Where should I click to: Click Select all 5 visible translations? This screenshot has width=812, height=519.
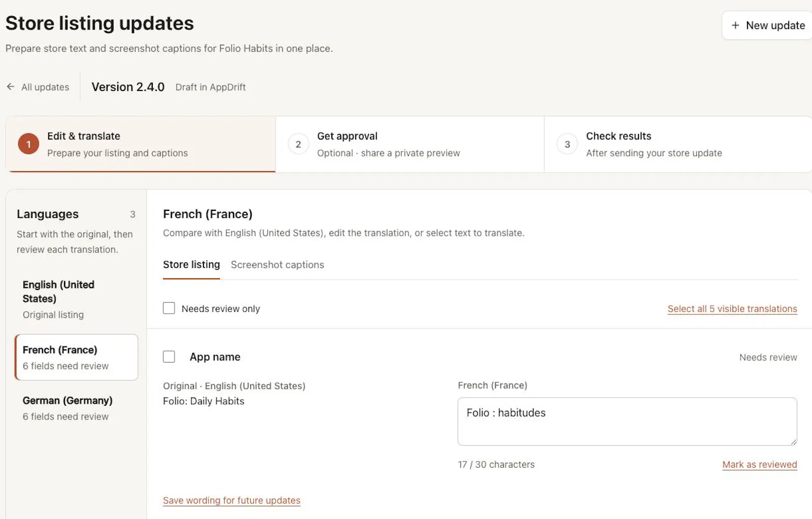pyautogui.click(x=732, y=309)
